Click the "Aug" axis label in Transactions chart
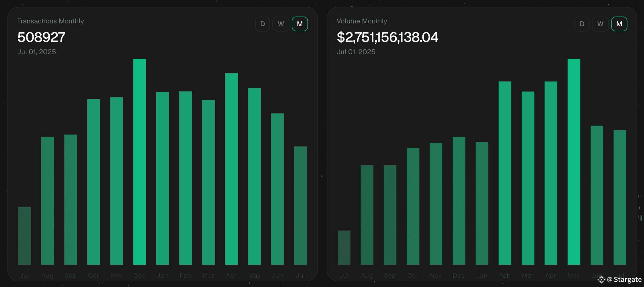Screen dimensions: 644x287 48,276
